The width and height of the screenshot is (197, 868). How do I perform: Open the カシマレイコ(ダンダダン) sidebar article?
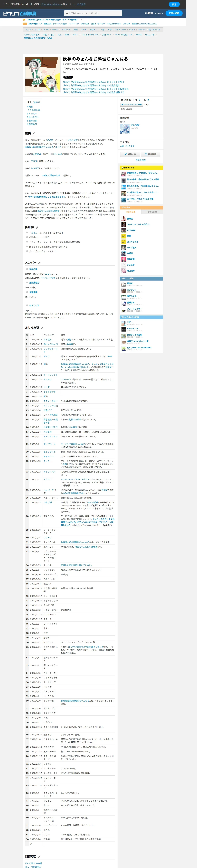(138, 224)
